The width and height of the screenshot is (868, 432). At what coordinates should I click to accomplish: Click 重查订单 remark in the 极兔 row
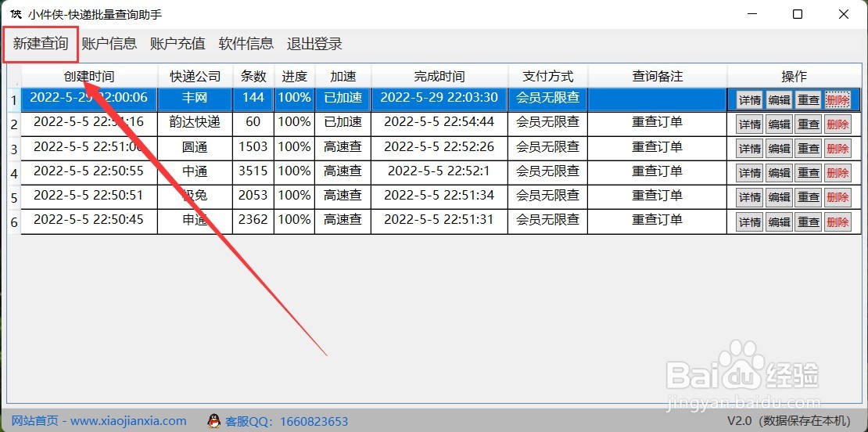point(657,196)
